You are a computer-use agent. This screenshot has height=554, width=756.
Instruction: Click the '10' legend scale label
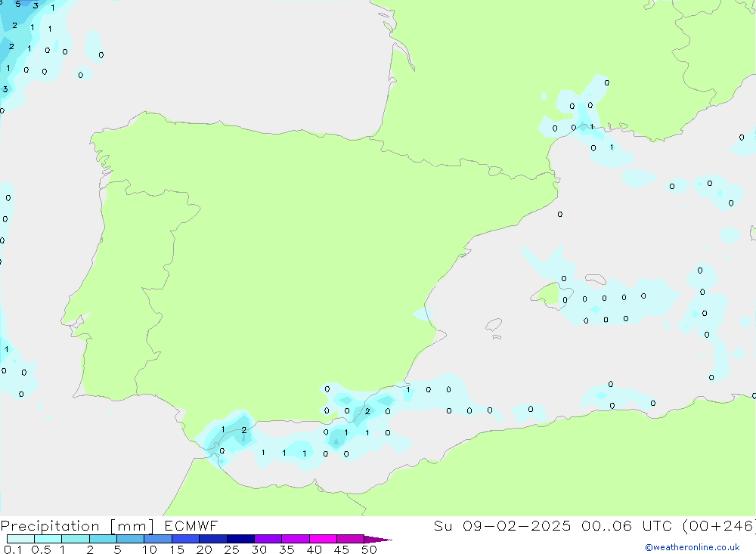click(150, 549)
